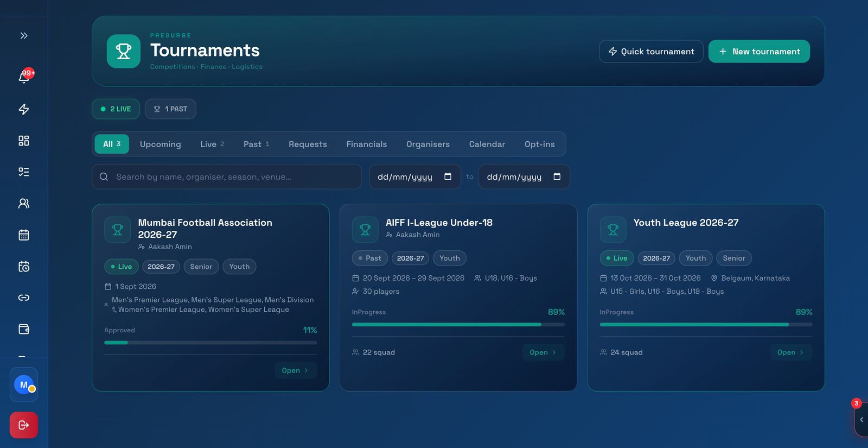868x448 pixels.
Task: Filter by the 1 PAST chip
Action: (170, 109)
